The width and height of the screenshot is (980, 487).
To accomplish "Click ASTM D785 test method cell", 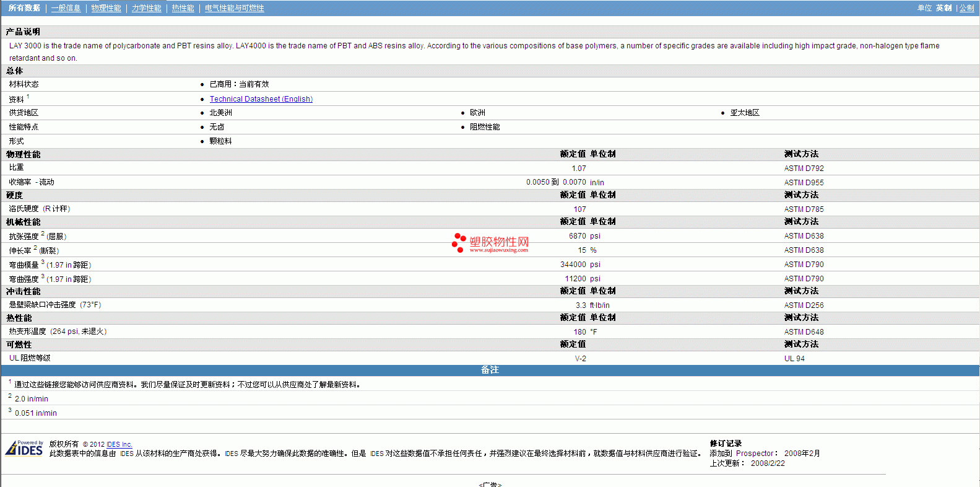I will coord(804,209).
